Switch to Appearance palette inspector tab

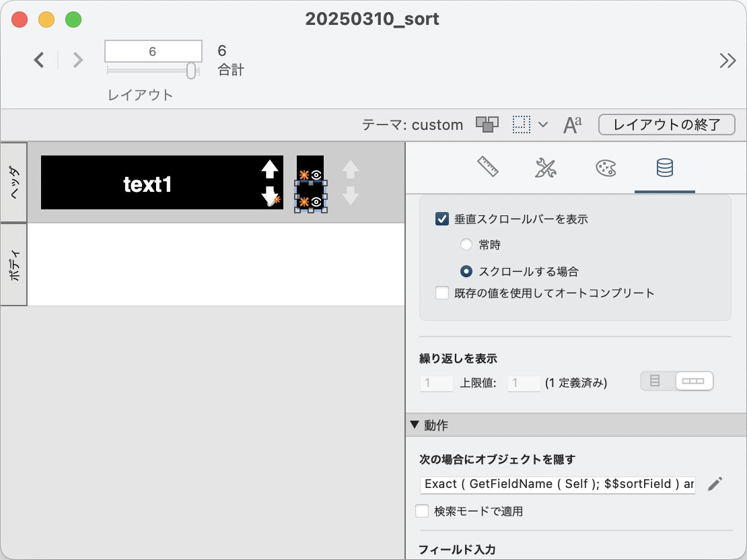606,168
